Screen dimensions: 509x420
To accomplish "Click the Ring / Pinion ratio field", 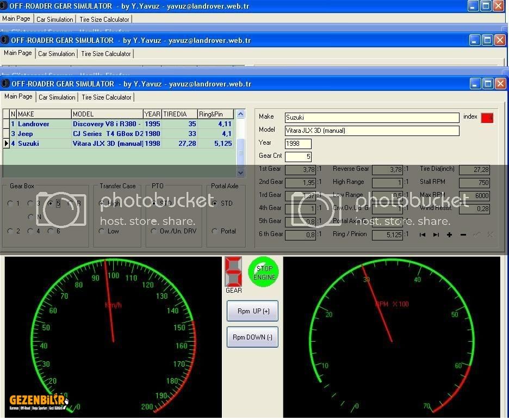I will coord(387,235).
